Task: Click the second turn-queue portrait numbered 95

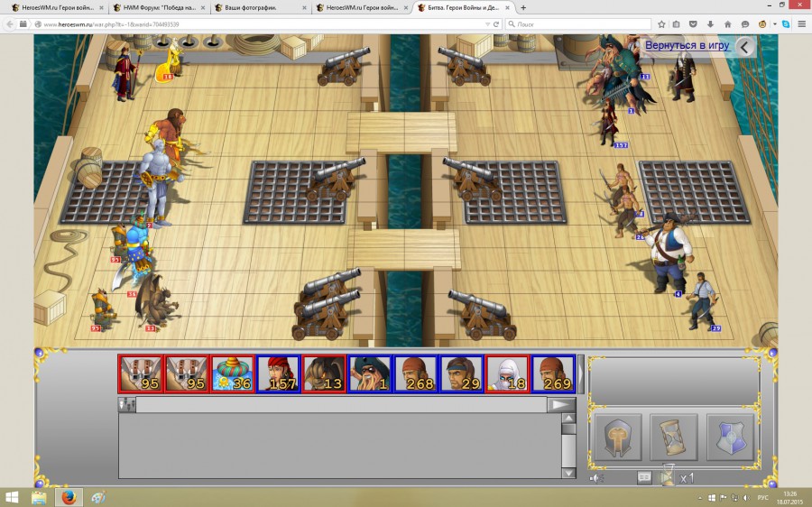Action: (187, 373)
